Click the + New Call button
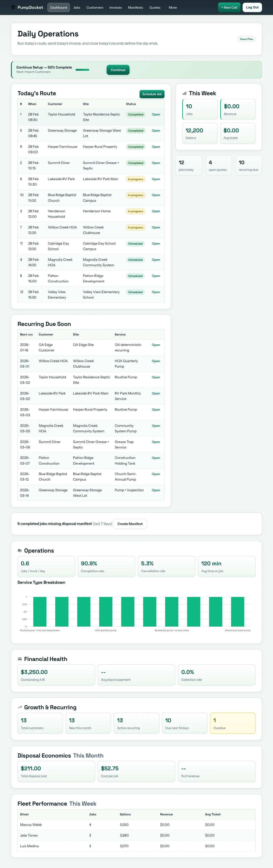273x868 pixels. tap(229, 8)
